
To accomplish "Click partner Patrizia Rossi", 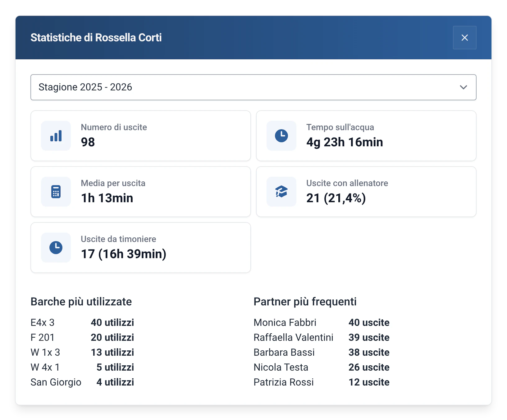I will pos(284,382).
